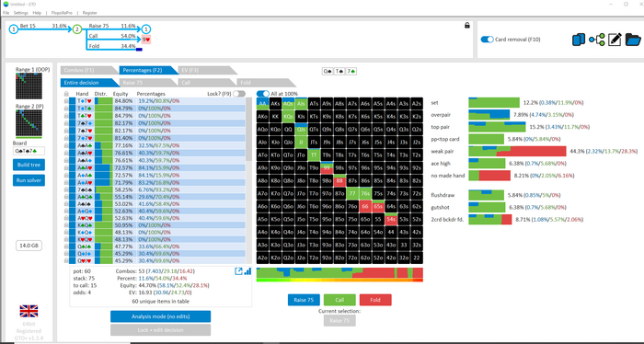Select the grey Call sub-tab

[207, 83]
